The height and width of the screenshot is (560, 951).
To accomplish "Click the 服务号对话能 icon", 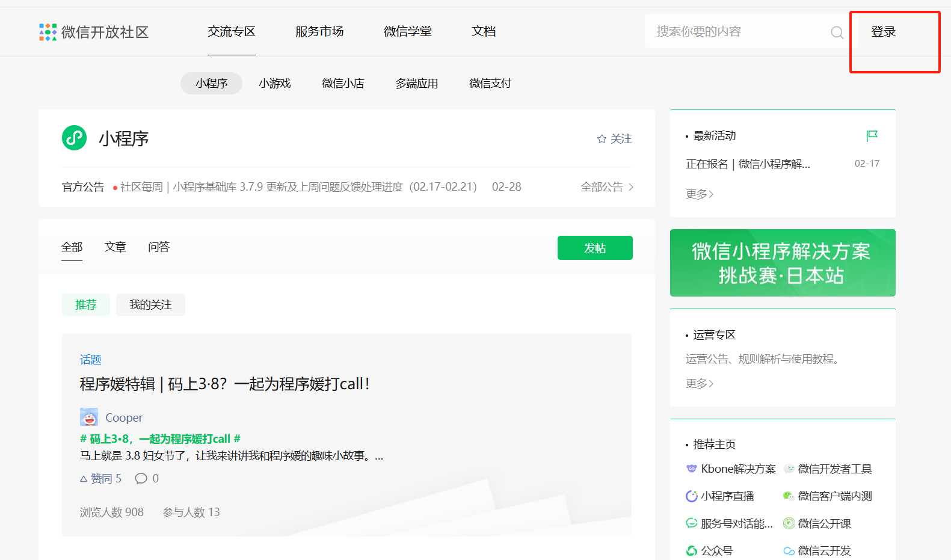I will click(692, 523).
